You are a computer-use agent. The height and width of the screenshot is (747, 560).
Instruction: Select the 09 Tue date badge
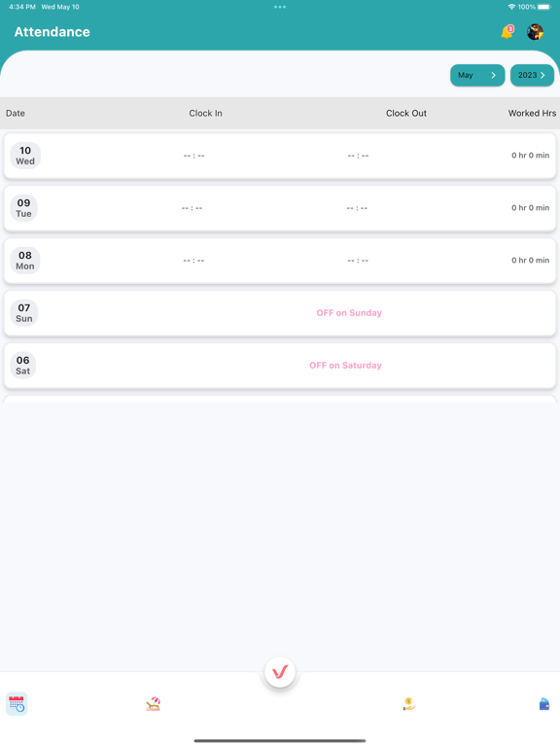23,208
